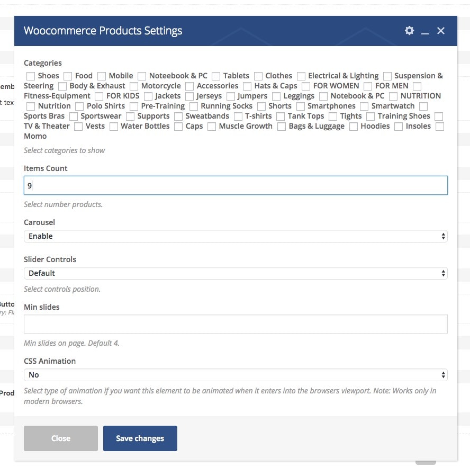Tick the Tank Tops checkbox
Image resolution: width=470 pixels, height=476 pixels.
[281, 116]
